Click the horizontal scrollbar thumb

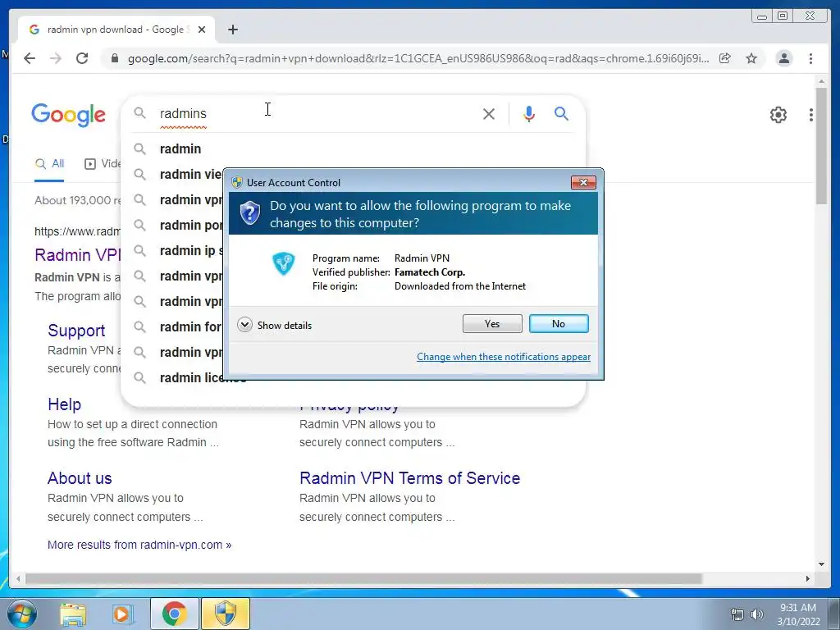pos(363,578)
